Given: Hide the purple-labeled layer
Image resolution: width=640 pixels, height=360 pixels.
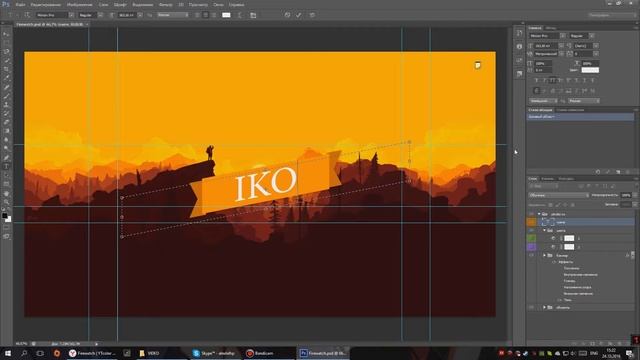Looking at the screenshot, I should point(531,247).
